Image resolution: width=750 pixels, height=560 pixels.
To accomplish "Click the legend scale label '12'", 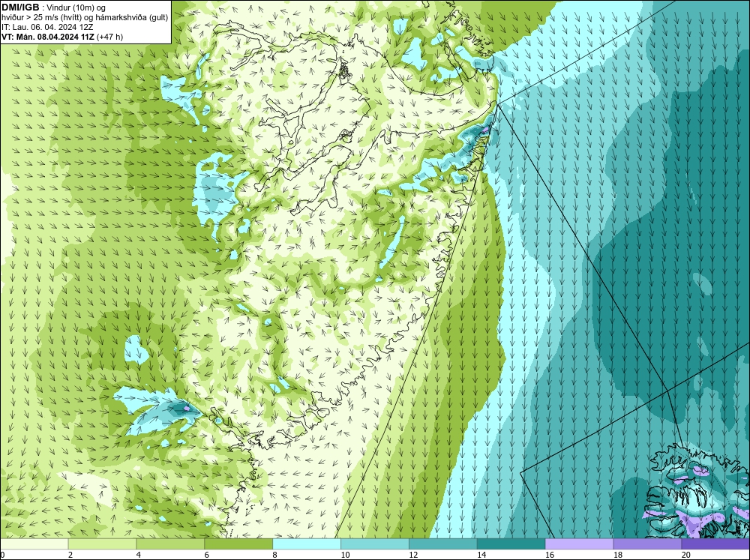I will click(x=413, y=555).
